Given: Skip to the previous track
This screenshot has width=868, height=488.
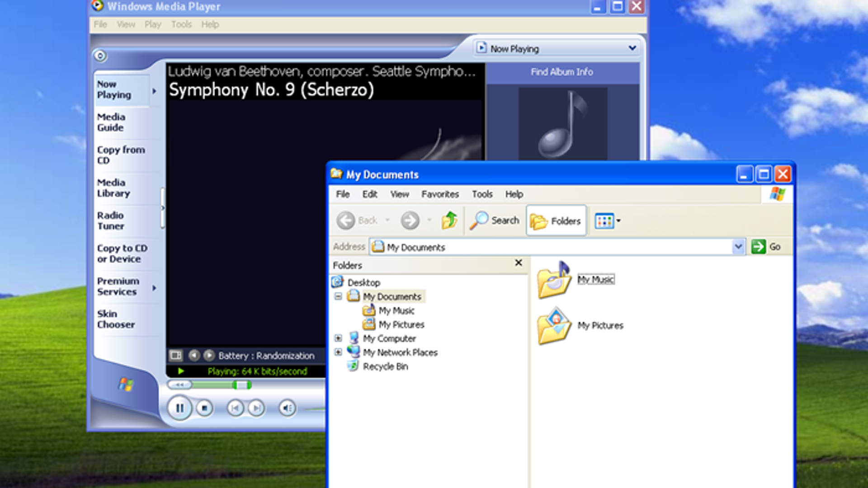Looking at the screenshot, I should (235, 408).
